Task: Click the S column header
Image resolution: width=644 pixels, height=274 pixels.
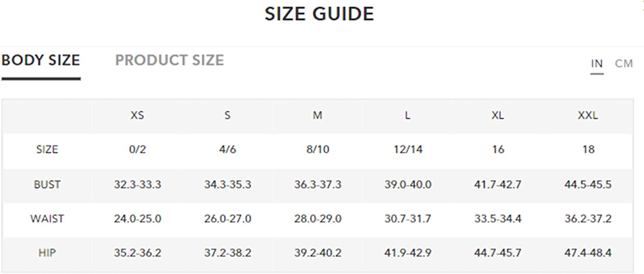Action: click(x=228, y=116)
